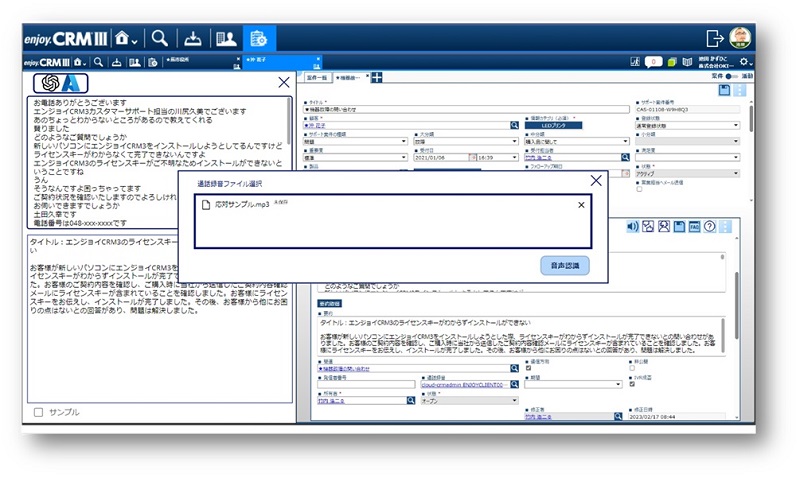Save the activity with lower floppy icon
800x478 pixels.
coord(679,227)
